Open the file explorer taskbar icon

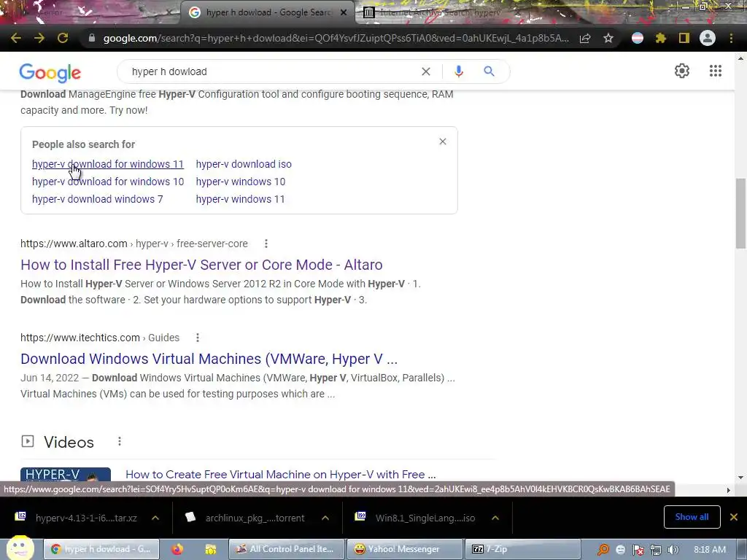pyautogui.click(x=211, y=549)
